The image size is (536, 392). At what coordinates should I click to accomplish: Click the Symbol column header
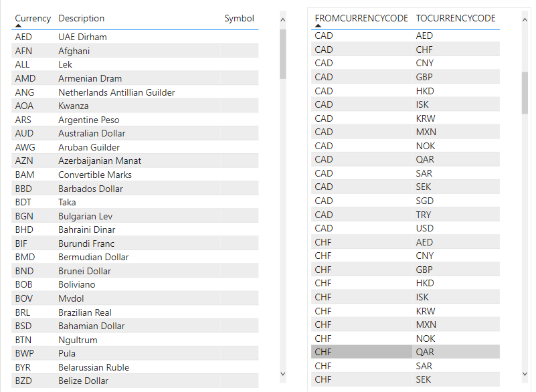pyautogui.click(x=239, y=18)
